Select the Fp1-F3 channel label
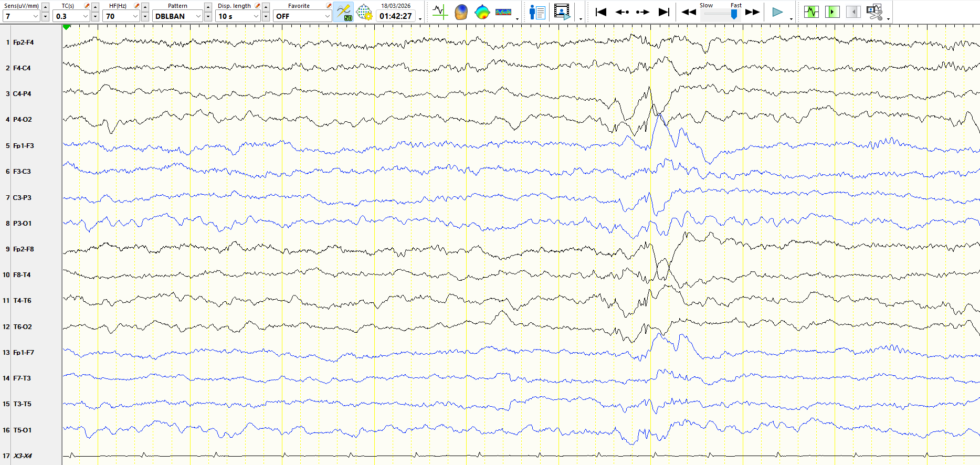Viewport: 980px width, 465px height. point(24,146)
